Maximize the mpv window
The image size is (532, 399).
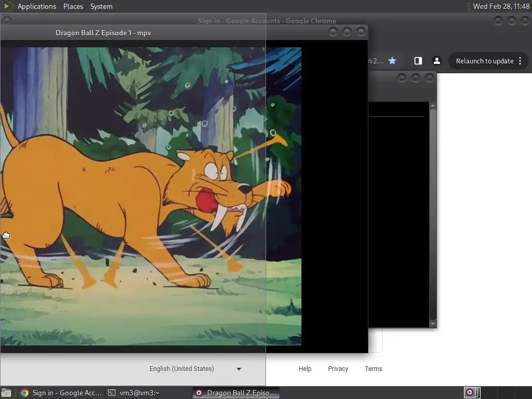(x=347, y=32)
